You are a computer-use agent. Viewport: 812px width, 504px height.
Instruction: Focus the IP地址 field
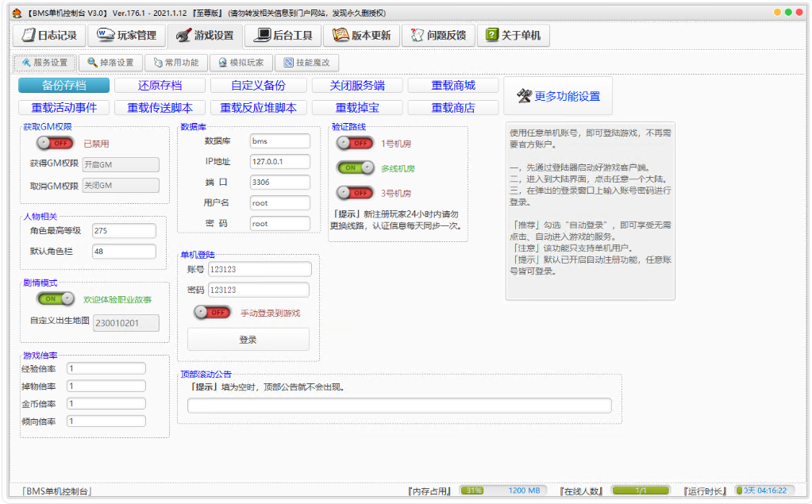tap(279, 162)
